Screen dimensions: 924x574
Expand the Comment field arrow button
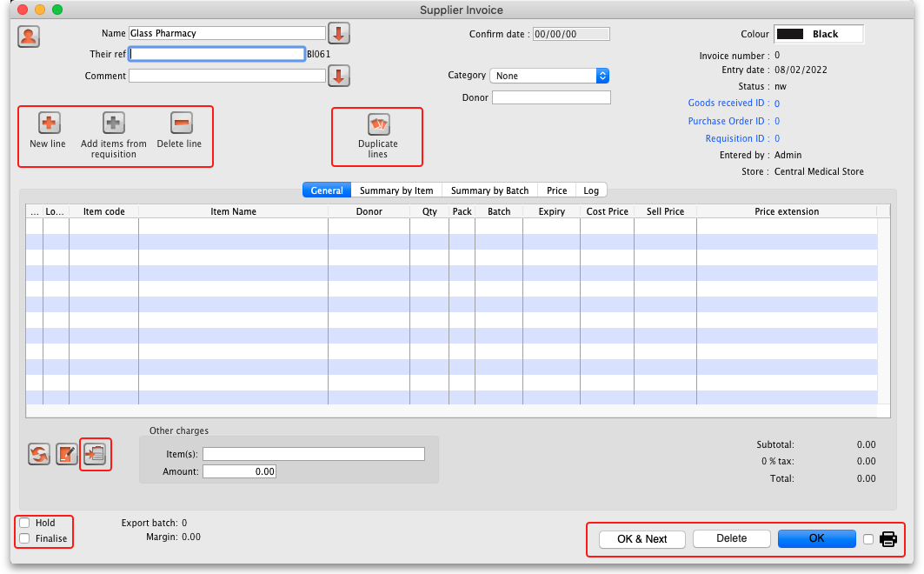(338, 76)
